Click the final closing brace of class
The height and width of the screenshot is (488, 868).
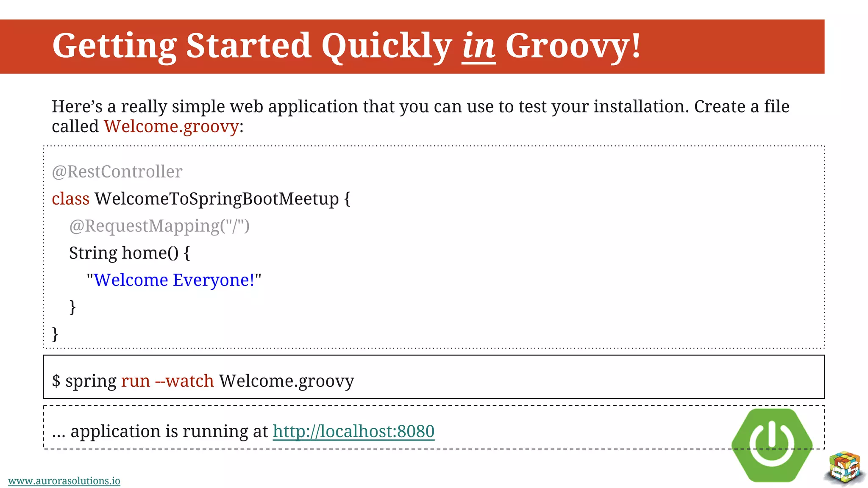click(55, 334)
